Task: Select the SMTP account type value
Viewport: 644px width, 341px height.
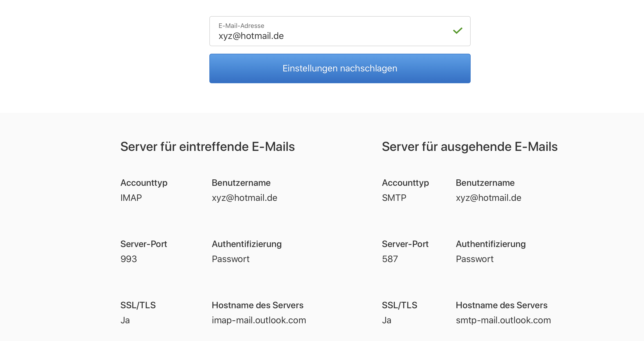Action: tap(394, 198)
